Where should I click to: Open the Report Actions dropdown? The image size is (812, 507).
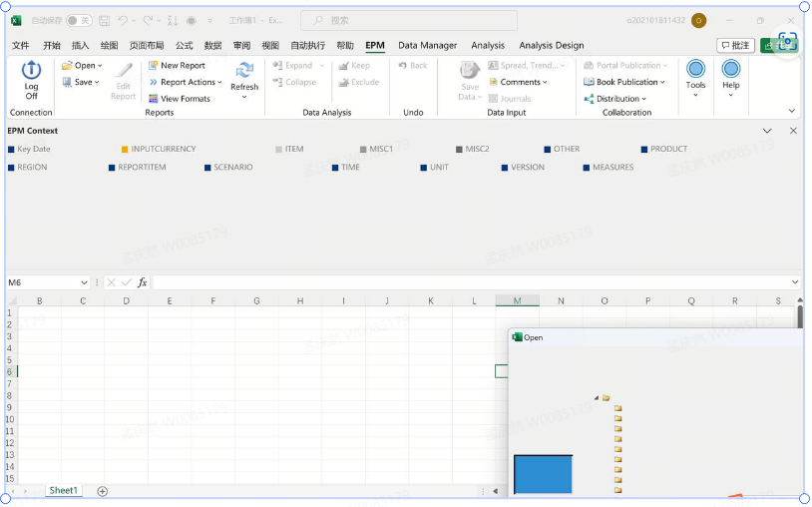pos(186,83)
